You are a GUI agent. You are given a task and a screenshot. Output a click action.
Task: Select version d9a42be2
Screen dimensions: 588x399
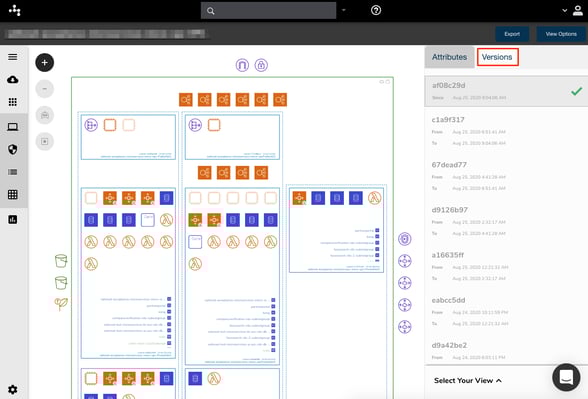[506, 351]
